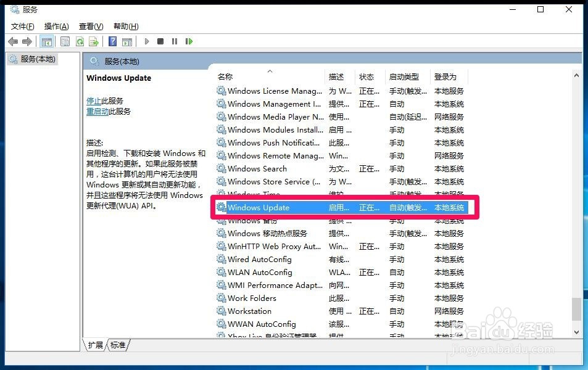Click the Pause Service icon
588x370 pixels.
pos(175,41)
